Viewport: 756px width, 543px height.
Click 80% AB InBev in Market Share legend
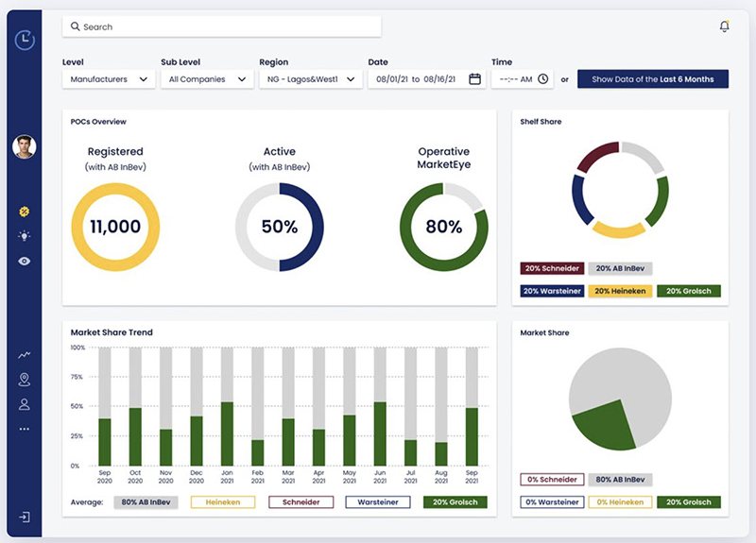coord(620,480)
